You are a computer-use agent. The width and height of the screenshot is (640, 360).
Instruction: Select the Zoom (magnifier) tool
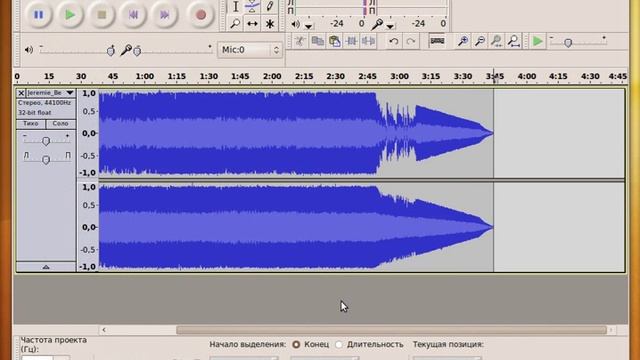click(x=236, y=24)
